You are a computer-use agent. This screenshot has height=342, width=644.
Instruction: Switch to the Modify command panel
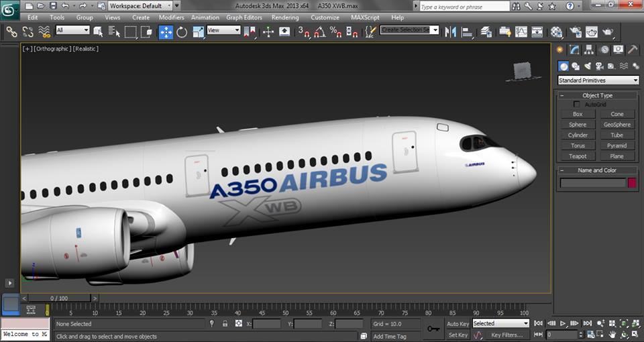pos(575,50)
